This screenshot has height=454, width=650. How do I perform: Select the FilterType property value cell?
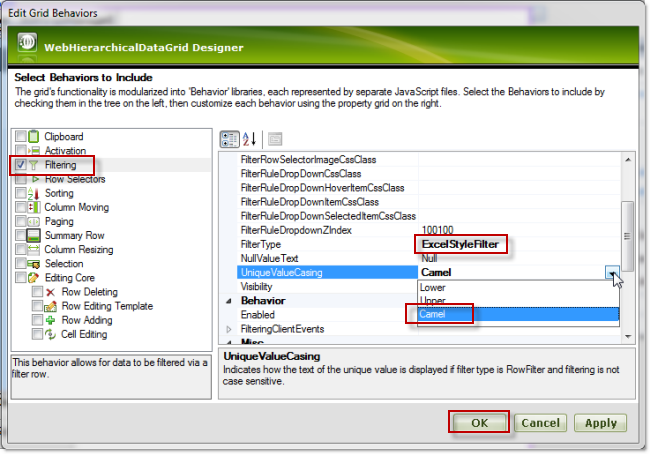click(515, 244)
